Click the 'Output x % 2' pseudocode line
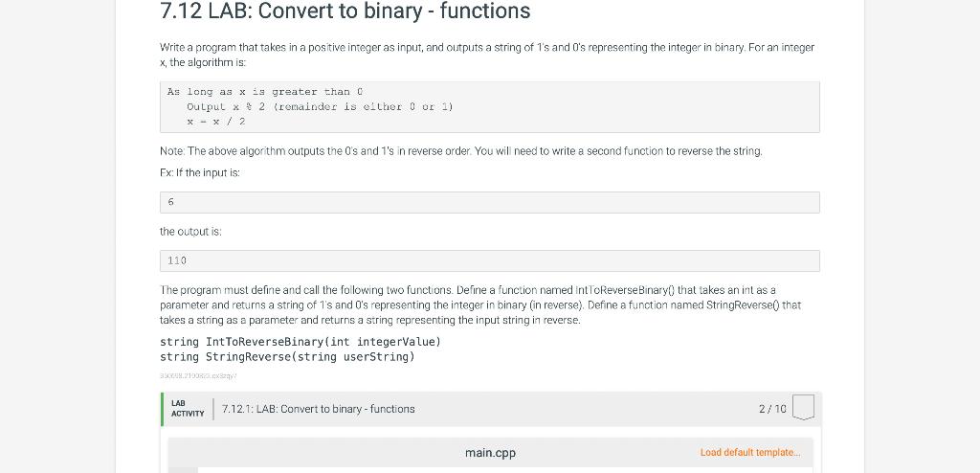Screen dimensions: 980x473 pos(320,106)
